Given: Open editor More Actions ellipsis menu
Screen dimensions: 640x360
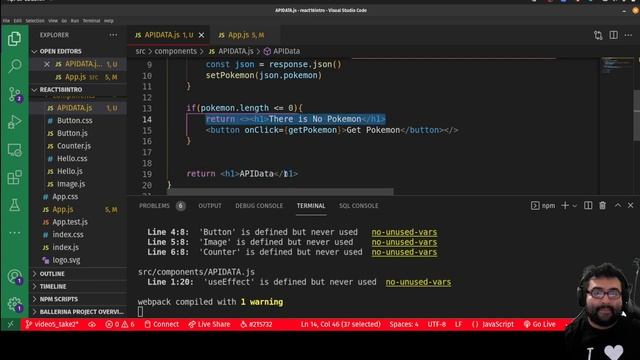Looking at the screenshot, I should pyautogui.click(x=628, y=35).
